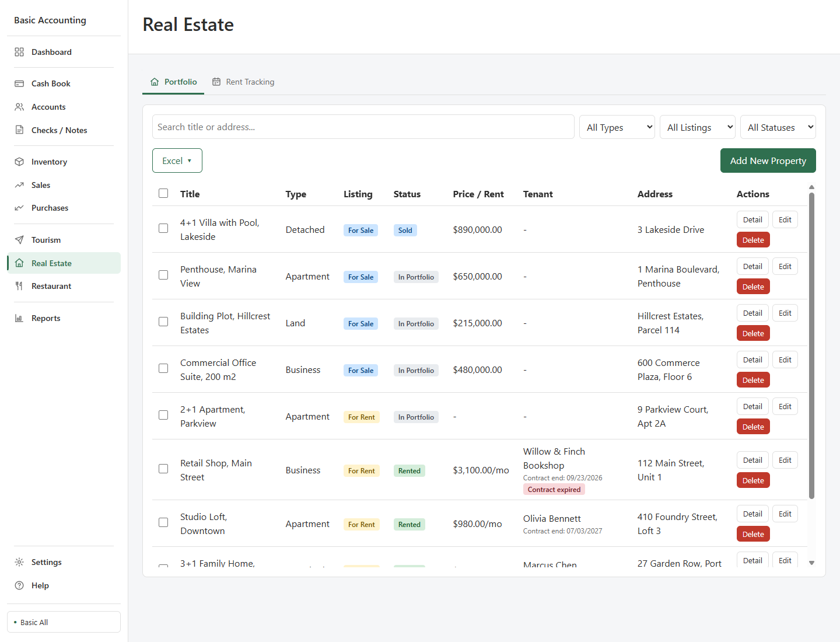Click the Basic Accounting app title

pyautogui.click(x=50, y=20)
